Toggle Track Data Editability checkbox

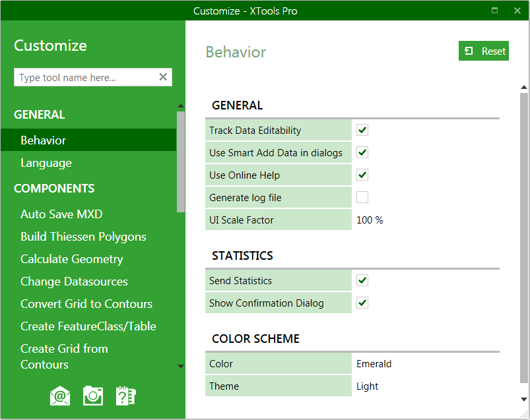[362, 130]
